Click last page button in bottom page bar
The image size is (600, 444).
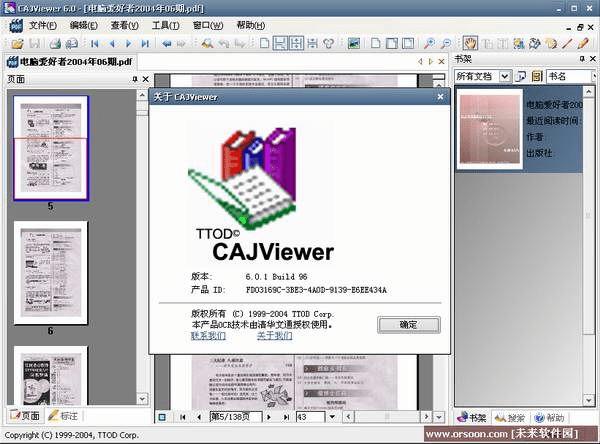click(286, 417)
